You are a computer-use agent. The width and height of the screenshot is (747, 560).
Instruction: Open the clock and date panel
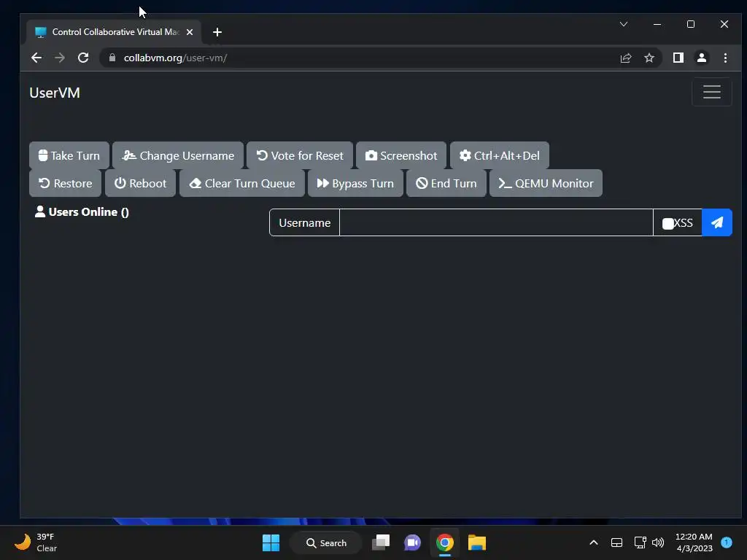pos(694,542)
